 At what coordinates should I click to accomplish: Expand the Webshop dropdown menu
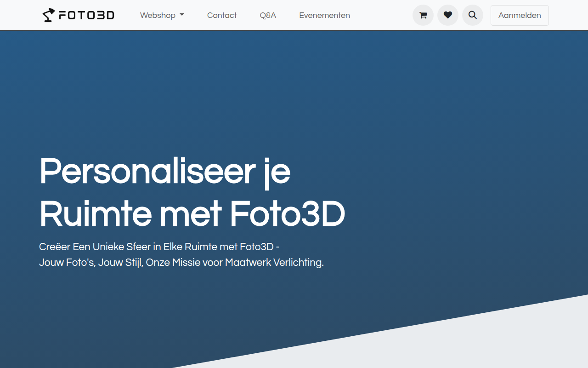click(162, 15)
